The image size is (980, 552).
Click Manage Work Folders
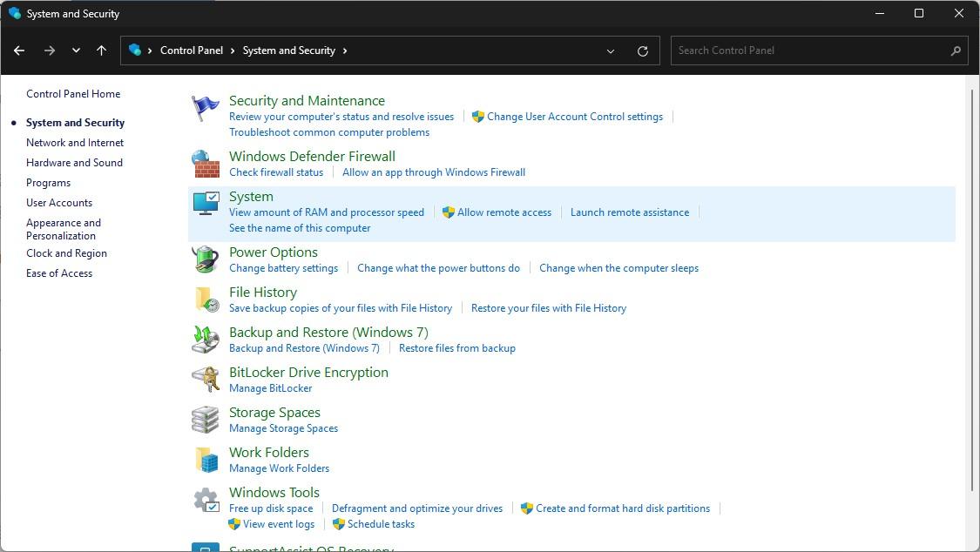279,468
